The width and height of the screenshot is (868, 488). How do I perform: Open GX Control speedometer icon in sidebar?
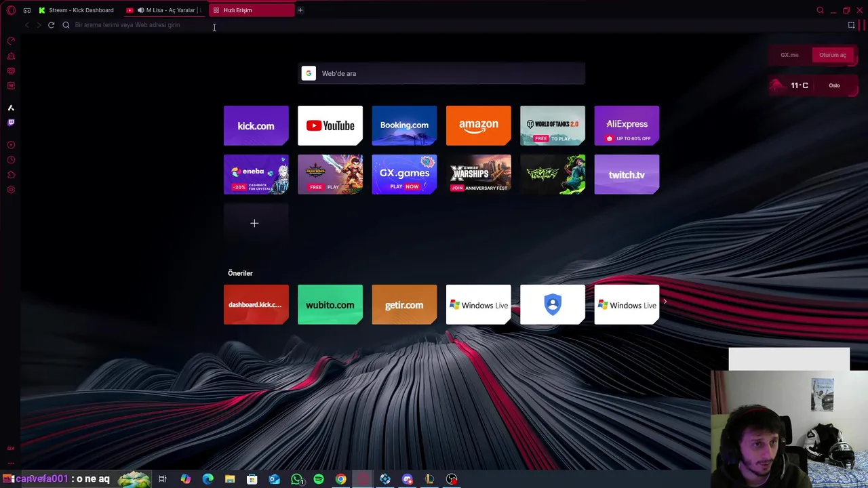coord(11,41)
